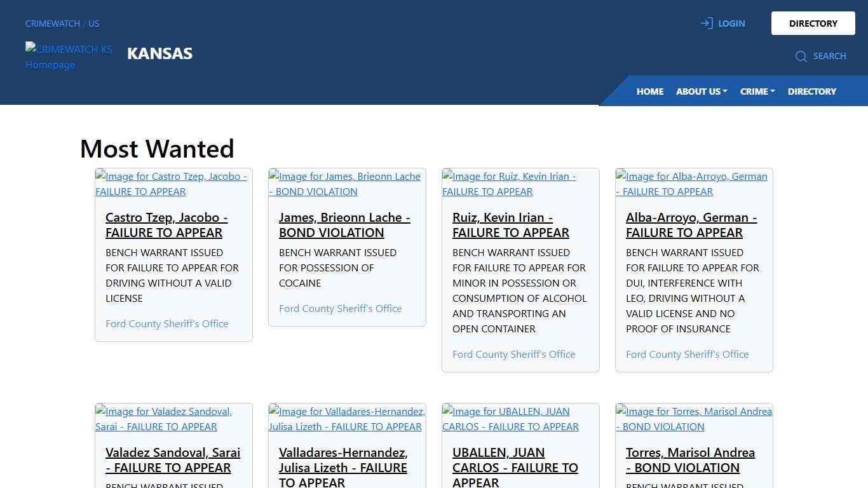868x488 pixels.
Task: Select DIRECTORY in the blue navigation bar
Action: (x=811, y=91)
